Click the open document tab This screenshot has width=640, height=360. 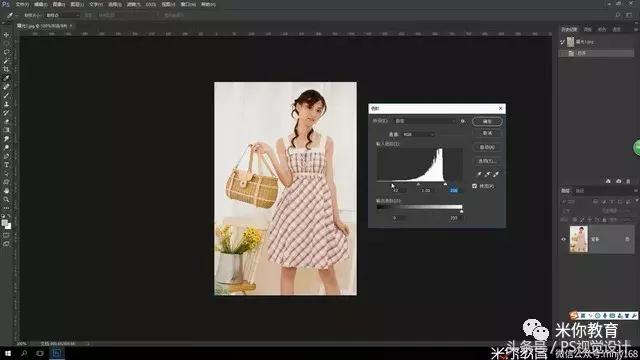(44, 26)
